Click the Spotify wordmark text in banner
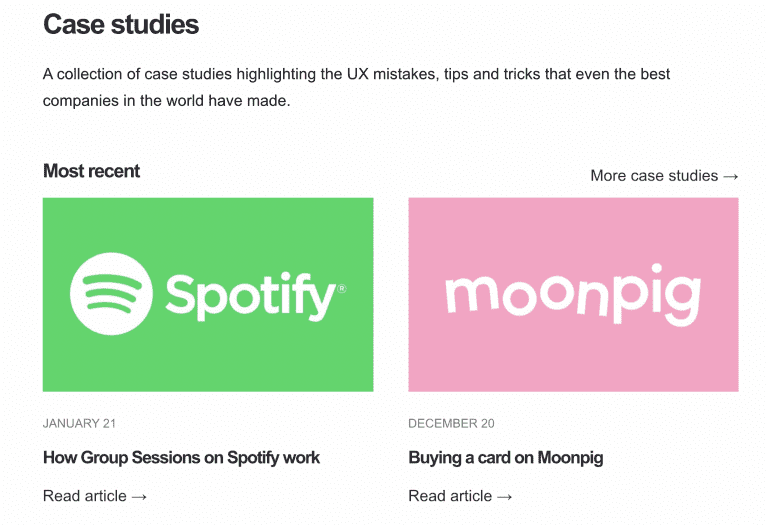Image resolution: width=768 pixels, height=525 pixels. click(x=251, y=297)
